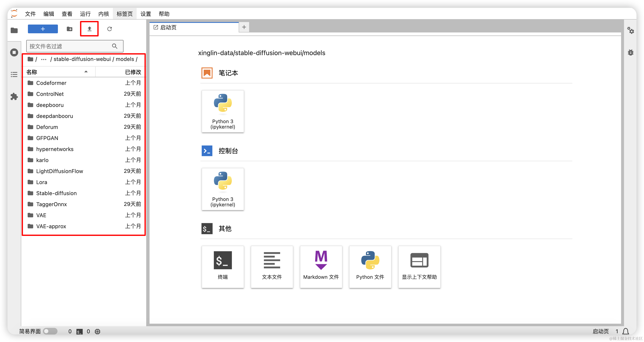The width and height of the screenshot is (644, 342).
Task: Click the blue new launcher plus button
Action: click(43, 29)
